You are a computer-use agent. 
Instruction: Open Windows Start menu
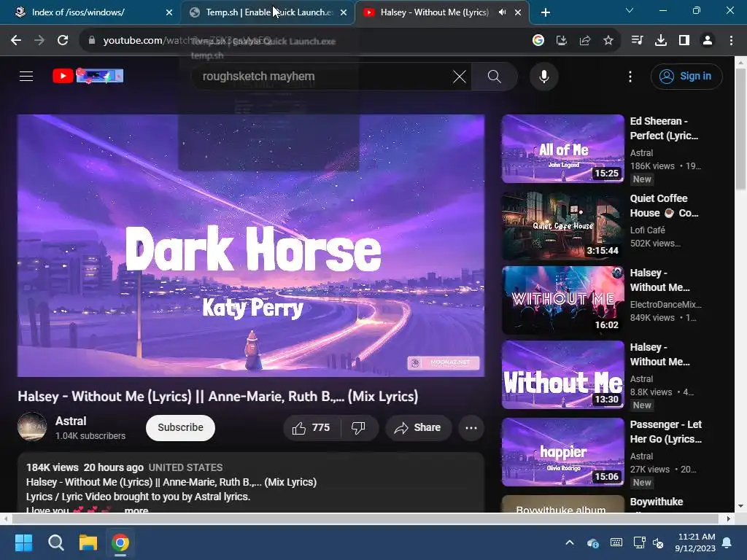[x=24, y=542]
